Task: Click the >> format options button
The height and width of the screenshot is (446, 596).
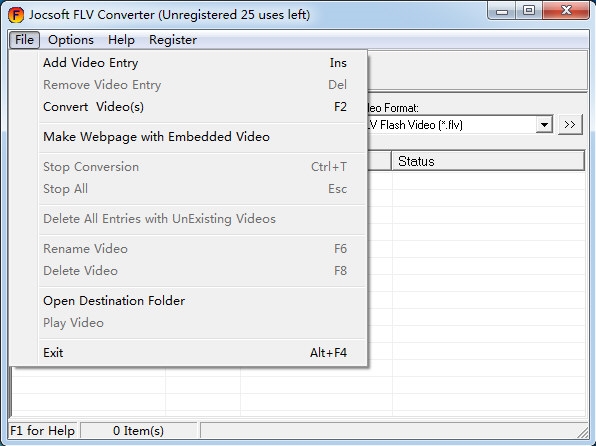Action: pos(570,125)
